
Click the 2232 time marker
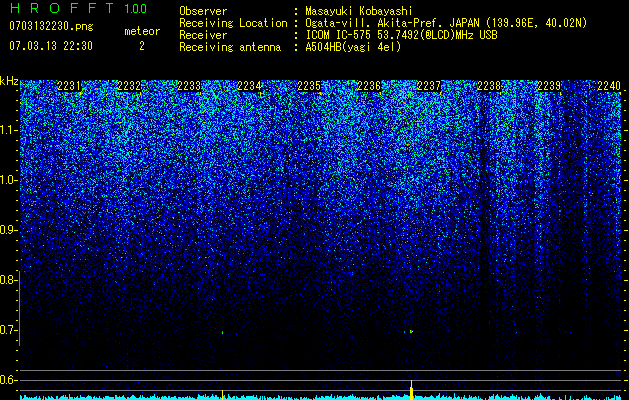129,86
